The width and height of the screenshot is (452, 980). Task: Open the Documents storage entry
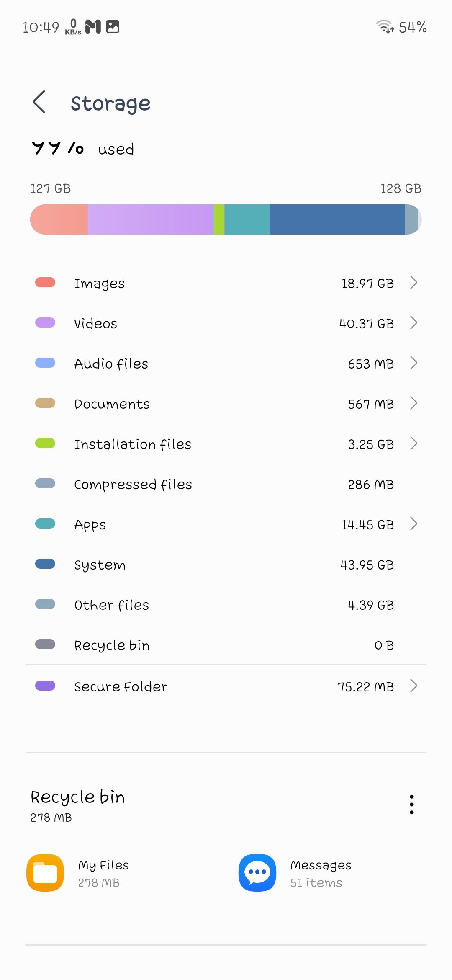pyautogui.click(x=226, y=404)
